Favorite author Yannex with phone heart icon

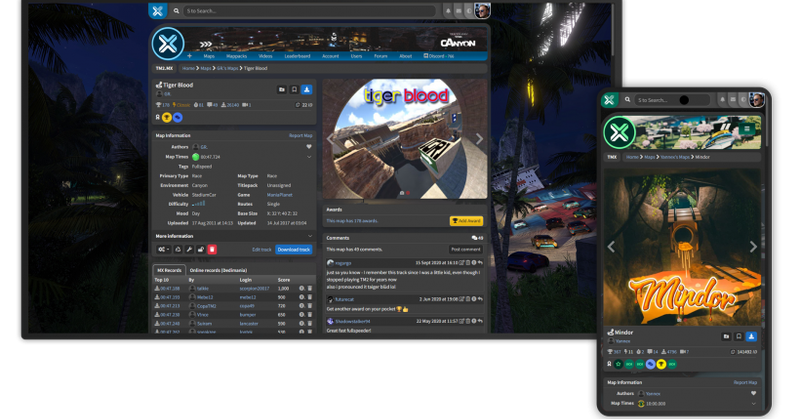click(754, 393)
